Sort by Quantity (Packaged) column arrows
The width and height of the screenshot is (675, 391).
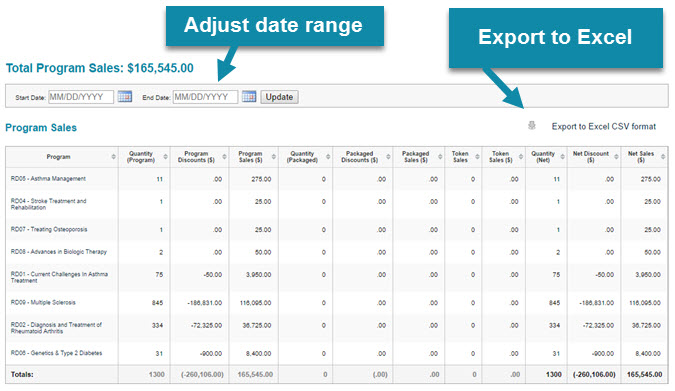(x=328, y=157)
